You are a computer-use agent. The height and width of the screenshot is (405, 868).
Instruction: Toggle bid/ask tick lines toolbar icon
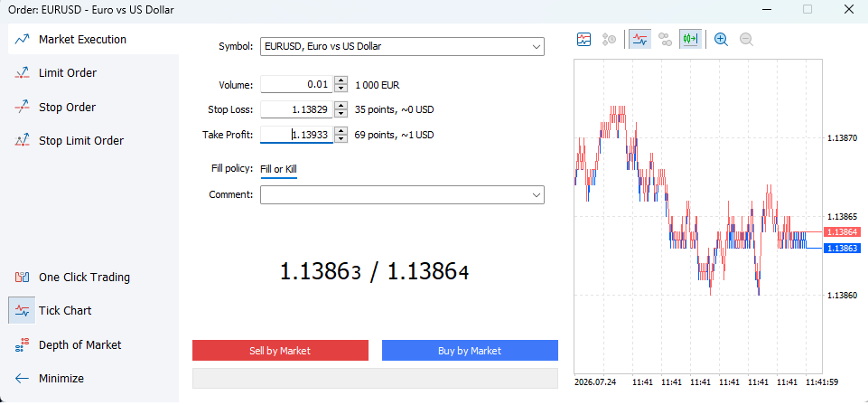click(639, 40)
